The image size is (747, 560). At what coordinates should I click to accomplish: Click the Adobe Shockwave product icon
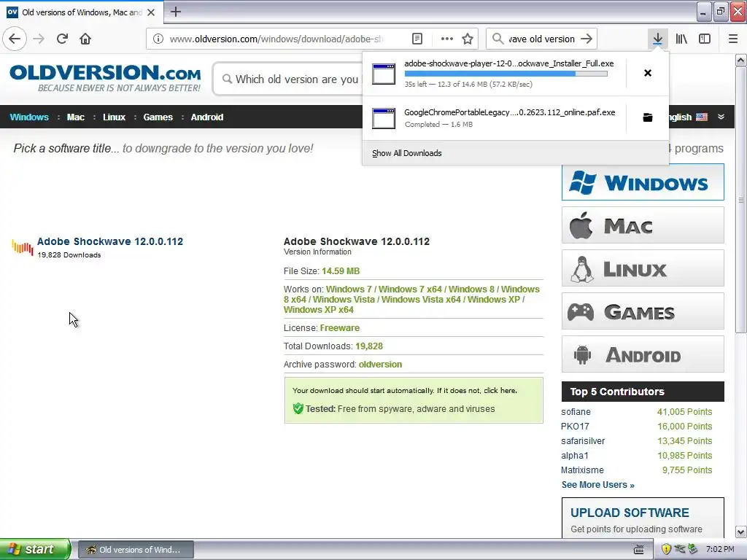(x=23, y=247)
